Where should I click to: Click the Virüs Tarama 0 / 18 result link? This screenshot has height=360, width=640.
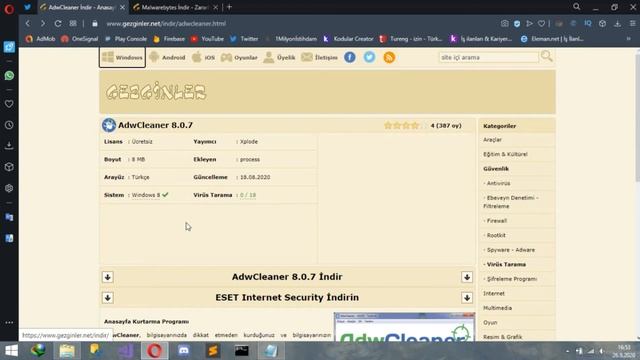click(248, 195)
